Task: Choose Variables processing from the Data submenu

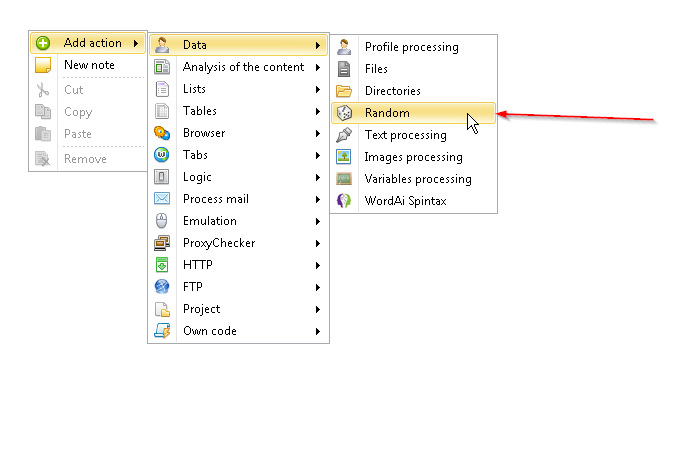Action: 414,179
